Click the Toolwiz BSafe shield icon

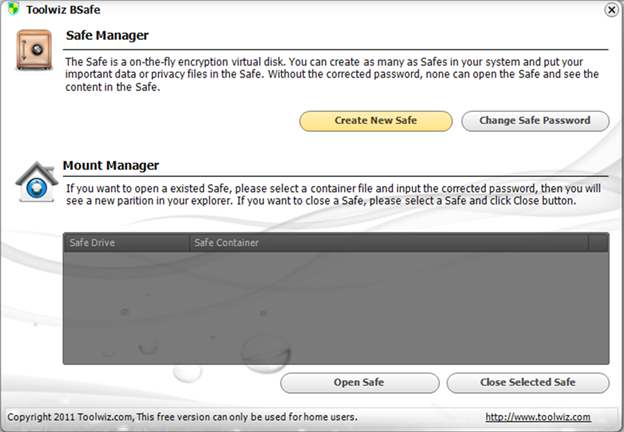click(x=13, y=10)
